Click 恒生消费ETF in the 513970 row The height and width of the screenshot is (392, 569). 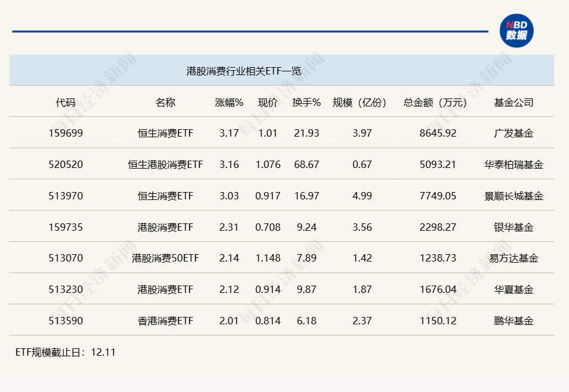tap(165, 196)
